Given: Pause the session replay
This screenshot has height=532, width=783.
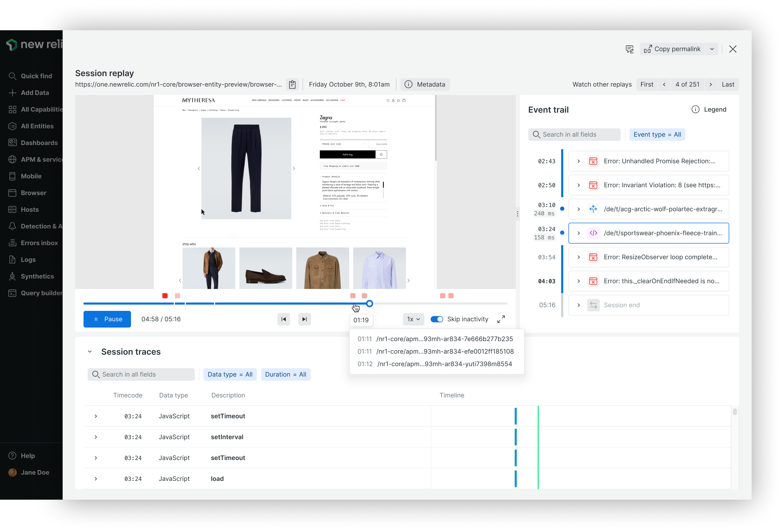Looking at the screenshot, I should point(107,319).
